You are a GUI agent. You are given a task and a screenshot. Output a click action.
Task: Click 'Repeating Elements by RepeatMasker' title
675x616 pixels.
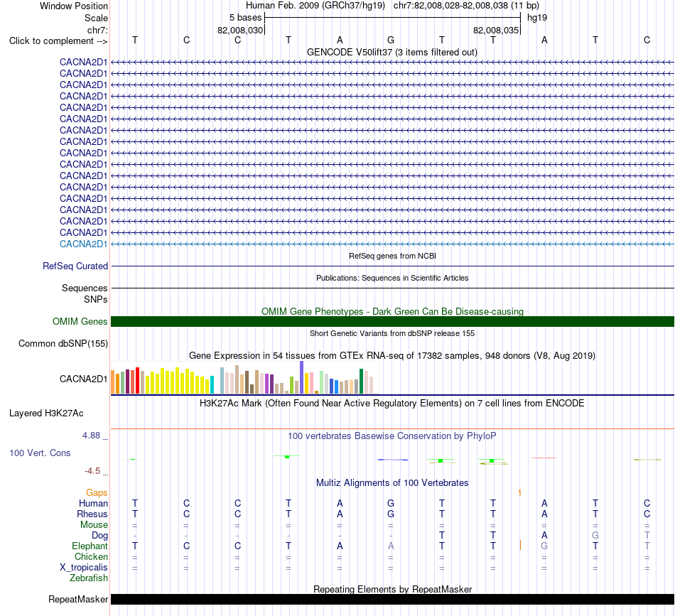(392, 589)
